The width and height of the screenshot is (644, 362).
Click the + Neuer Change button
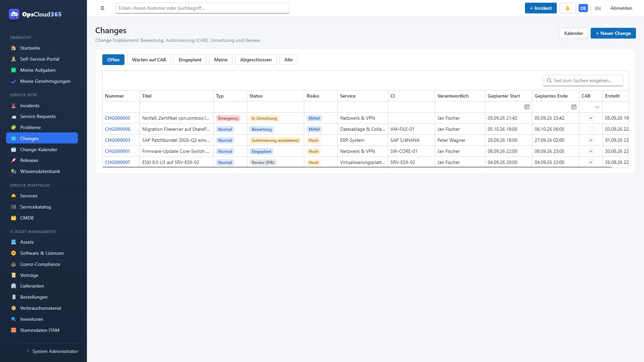613,33
